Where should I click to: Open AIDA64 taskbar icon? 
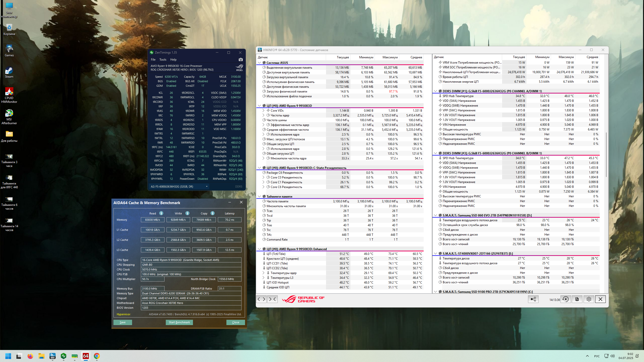point(86,356)
